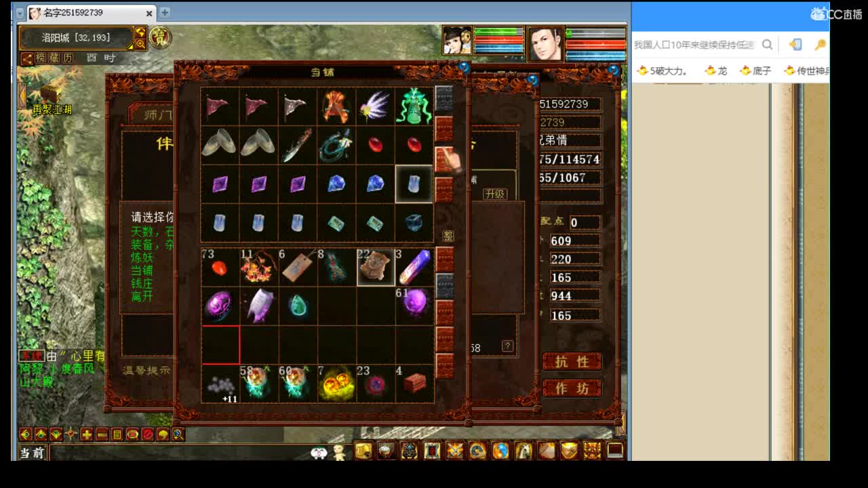This screenshot has width=868, height=488.
Task: Click the crossed swords icon in bottom toolbar
Action: point(455,451)
